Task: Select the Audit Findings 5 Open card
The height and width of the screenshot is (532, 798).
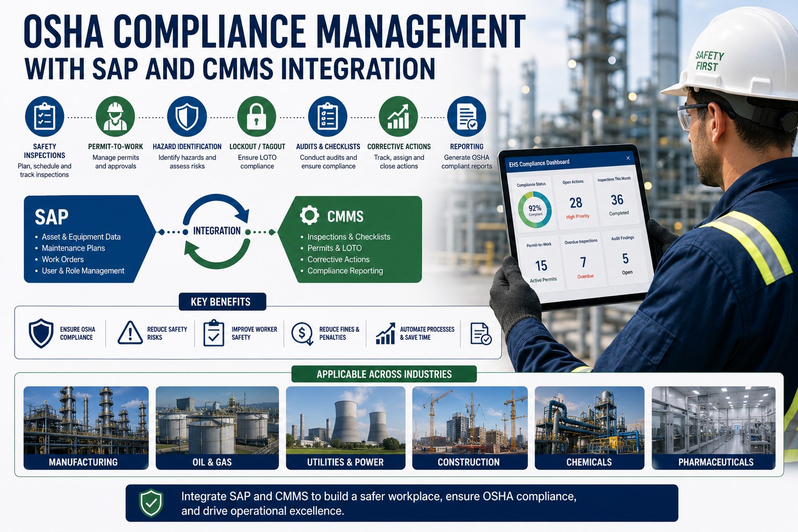Action: pos(626,257)
